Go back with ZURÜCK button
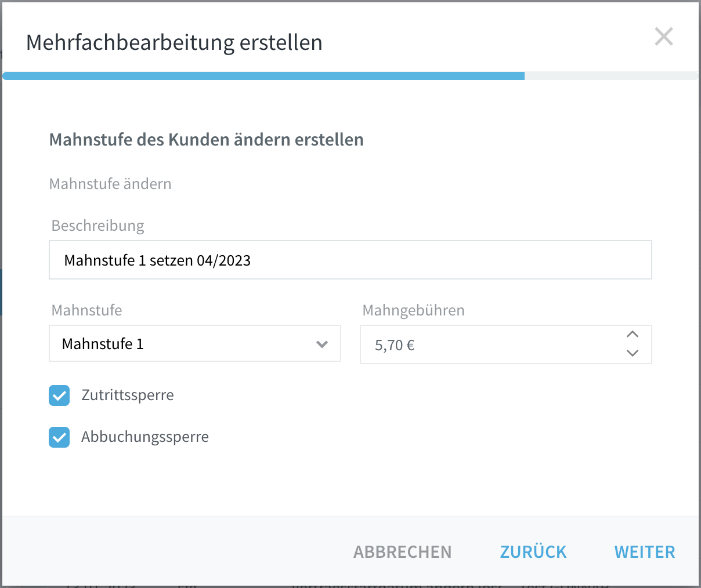 [x=533, y=551]
